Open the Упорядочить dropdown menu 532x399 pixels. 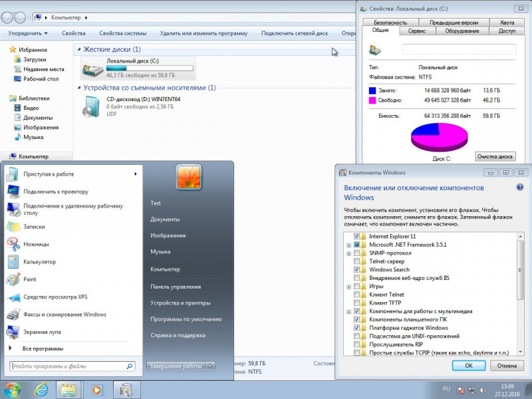click(x=28, y=33)
